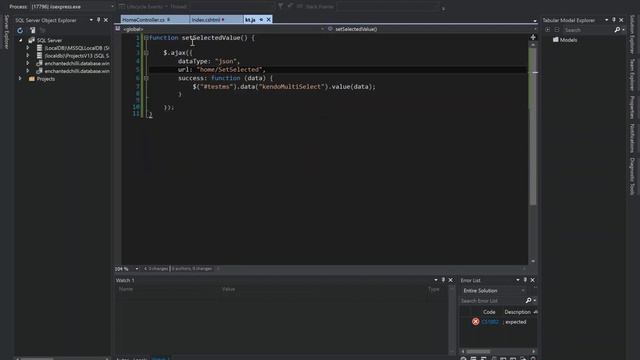Screen dimensions: 640x360
Task: Select the (localdb)\ProjectsV13 server item
Action: coord(77,56)
